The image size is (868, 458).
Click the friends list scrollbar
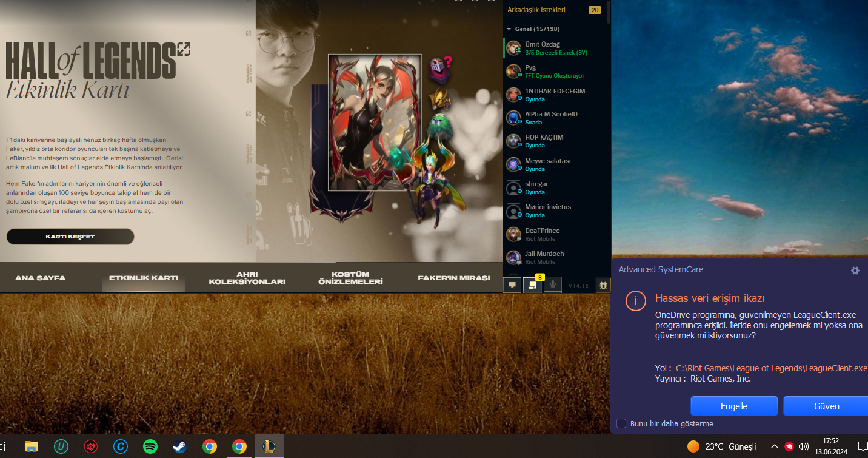coord(609,12)
